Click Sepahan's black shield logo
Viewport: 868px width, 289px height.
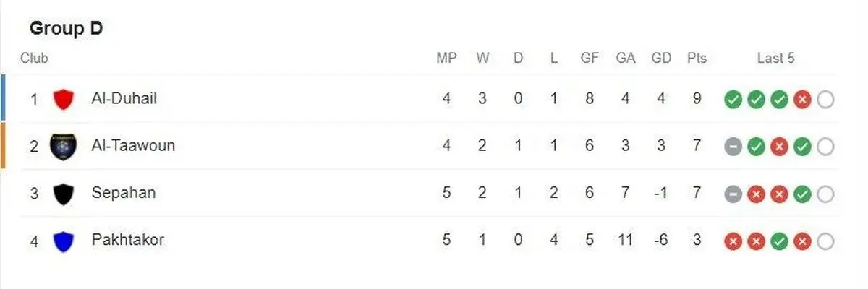point(64,194)
